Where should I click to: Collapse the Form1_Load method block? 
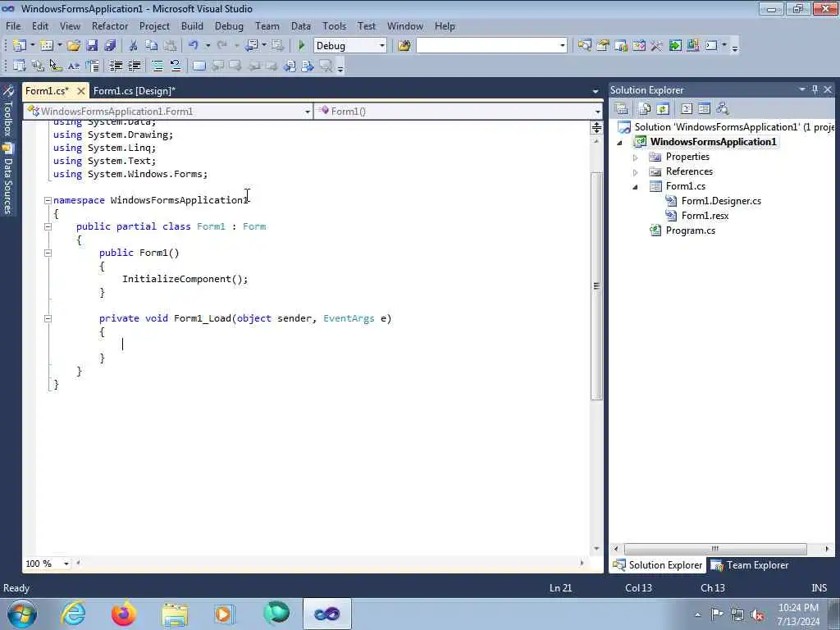point(48,319)
